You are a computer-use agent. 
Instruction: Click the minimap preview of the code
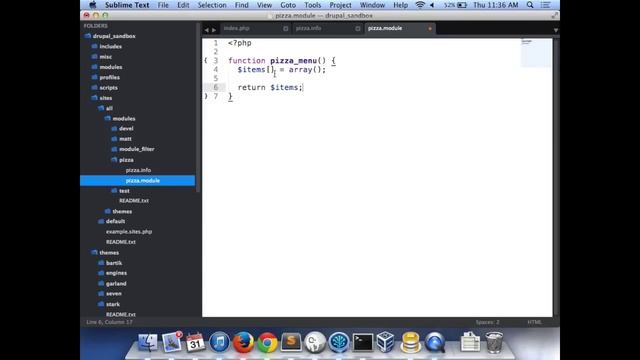pos(536,52)
